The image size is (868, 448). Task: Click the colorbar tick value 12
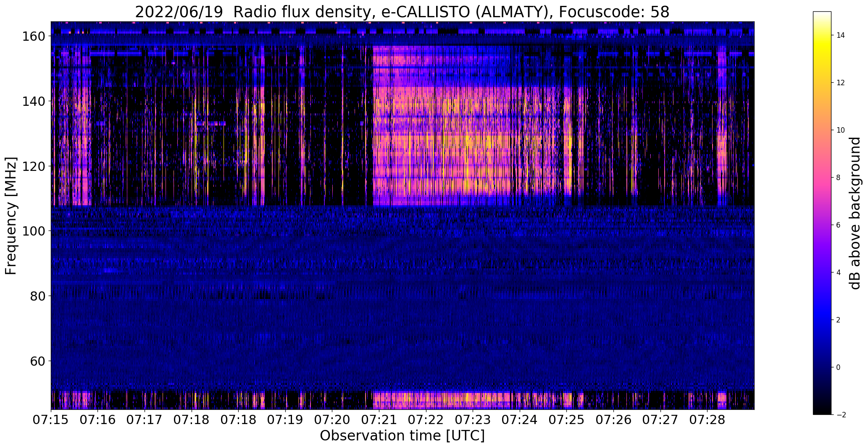click(841, 83)
